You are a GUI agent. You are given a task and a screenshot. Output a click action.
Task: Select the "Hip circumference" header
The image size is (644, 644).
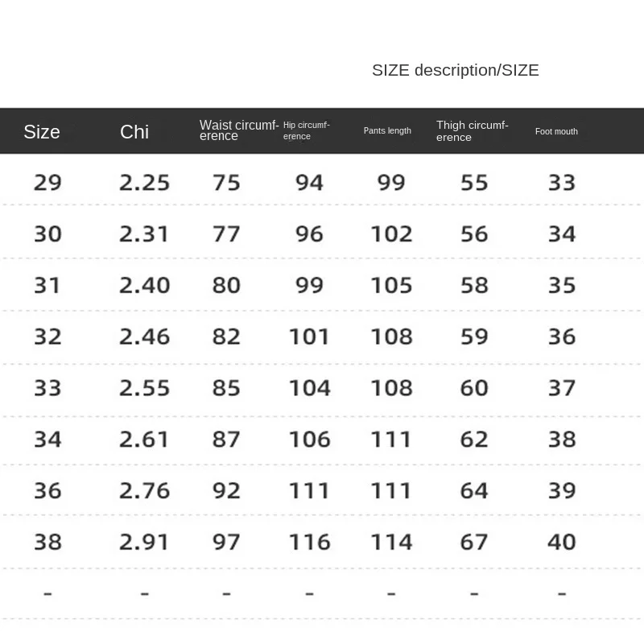pyautogui.click(x=306, y=130)
